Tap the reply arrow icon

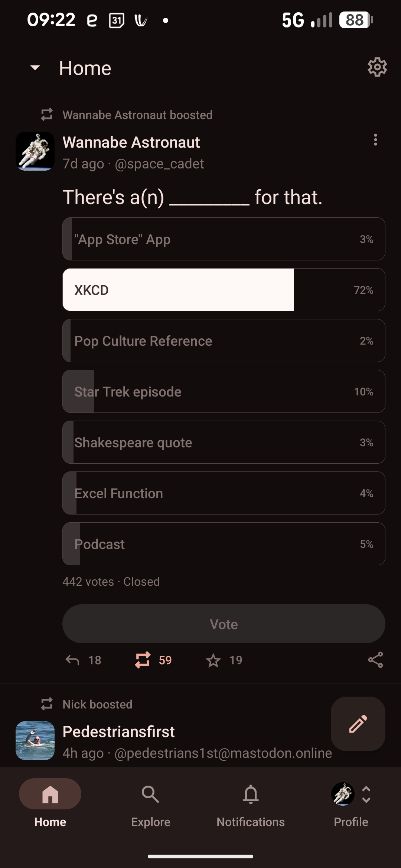pos(72,660)
